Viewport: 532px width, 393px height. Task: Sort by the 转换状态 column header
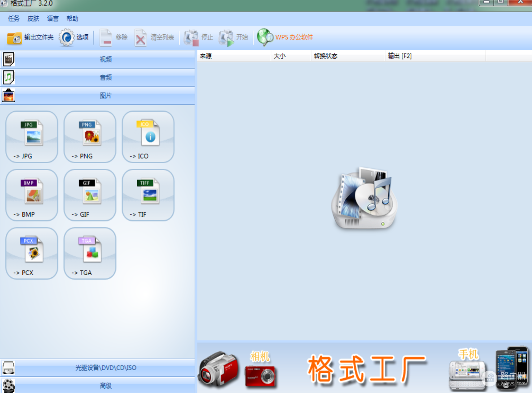click(348, 56)
